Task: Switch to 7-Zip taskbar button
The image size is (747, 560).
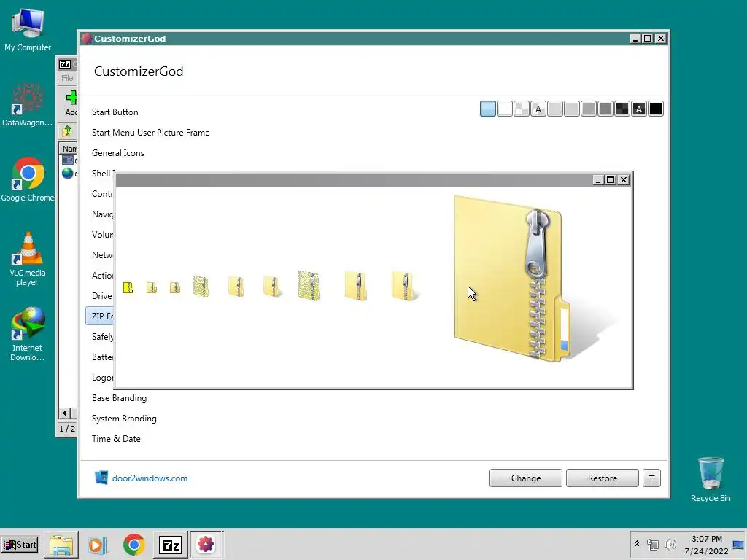Action: point(171,545)
